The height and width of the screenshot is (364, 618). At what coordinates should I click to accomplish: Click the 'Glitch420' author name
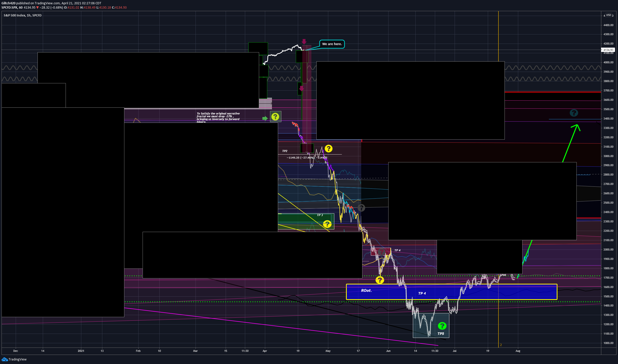[x=8, y=3]
